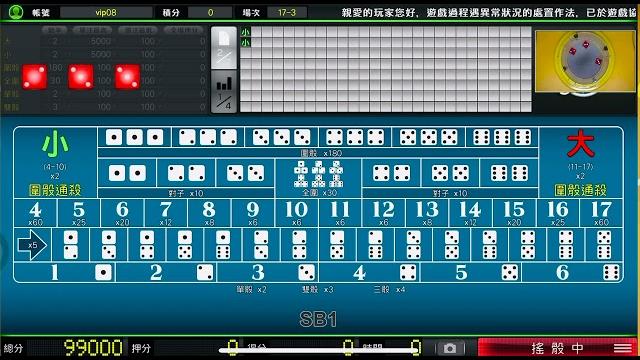Bet on 1 and 2 dice combination
Image resolution: width=640 pixels, height=360 pixels.
pyautogui.click(x=71, y=245)
